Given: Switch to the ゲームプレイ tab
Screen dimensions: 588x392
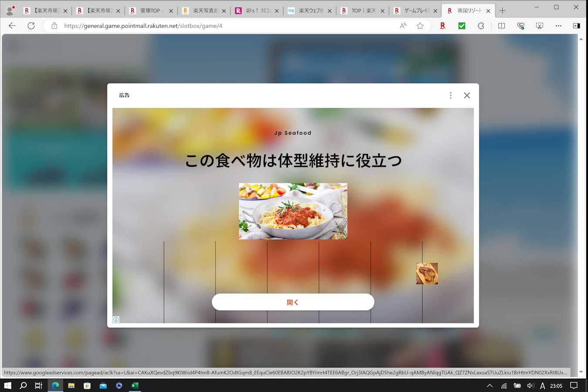Looking at the screenshot, I should (415, 10).
